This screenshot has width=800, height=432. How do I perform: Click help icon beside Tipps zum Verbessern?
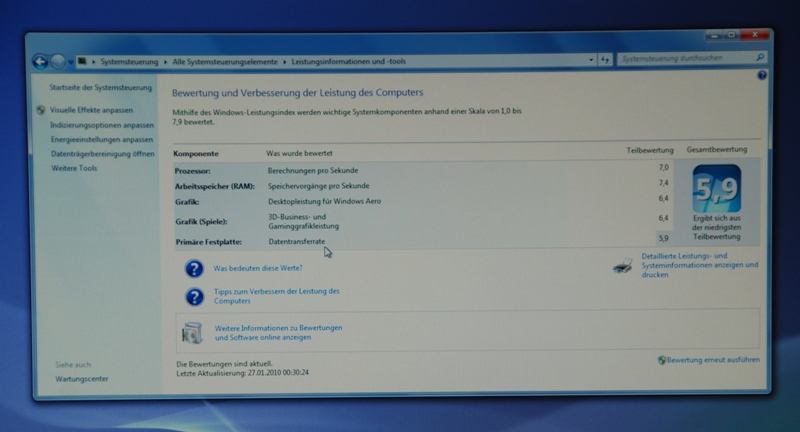tap(194, 296)
